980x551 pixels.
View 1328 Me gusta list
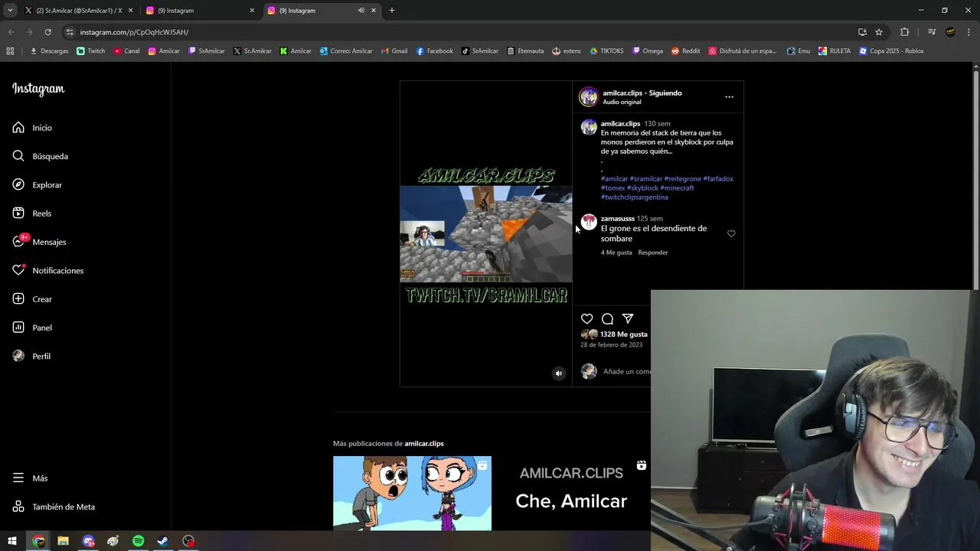point(624,334)
